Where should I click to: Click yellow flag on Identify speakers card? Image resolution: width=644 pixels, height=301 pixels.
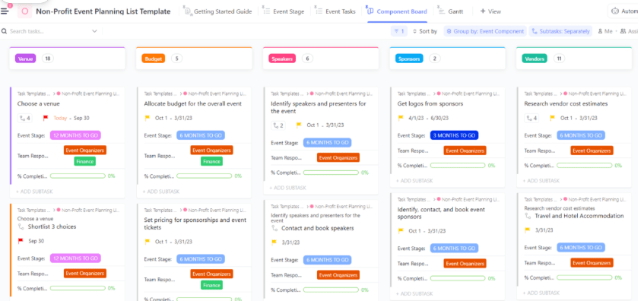[x=299, y=125]
